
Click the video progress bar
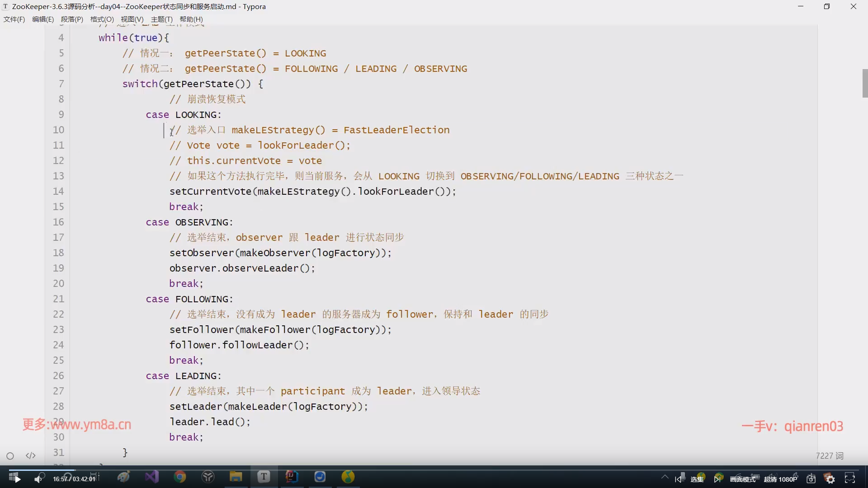(434, 469)
